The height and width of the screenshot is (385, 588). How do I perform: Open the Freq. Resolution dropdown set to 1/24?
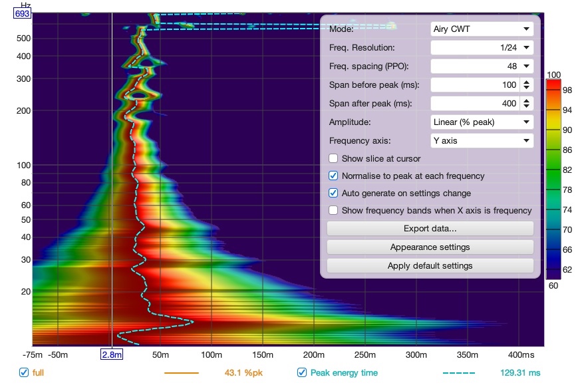[x=482, y=48]
